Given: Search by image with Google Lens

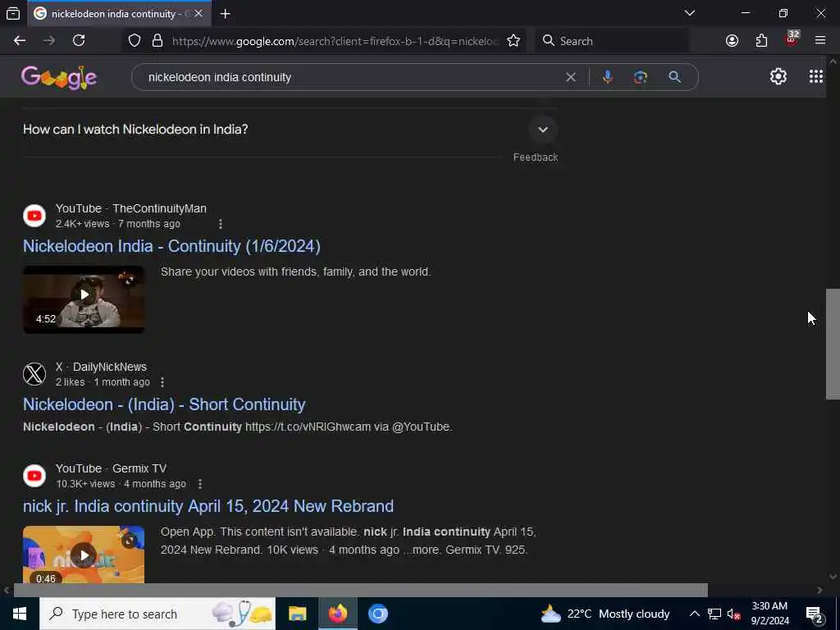Looking at the screenshot, I should pyautogui.click(x=640, y=77).
